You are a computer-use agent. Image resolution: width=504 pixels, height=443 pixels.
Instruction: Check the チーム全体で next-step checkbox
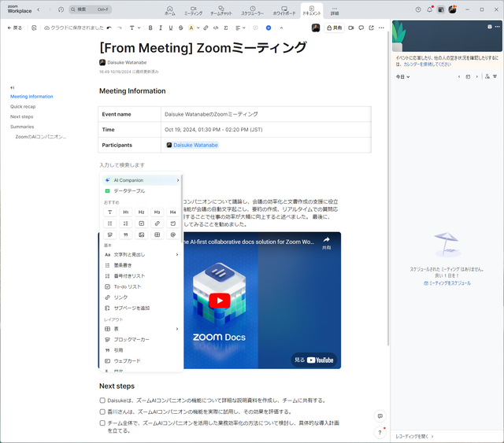(x=102, y=423)
